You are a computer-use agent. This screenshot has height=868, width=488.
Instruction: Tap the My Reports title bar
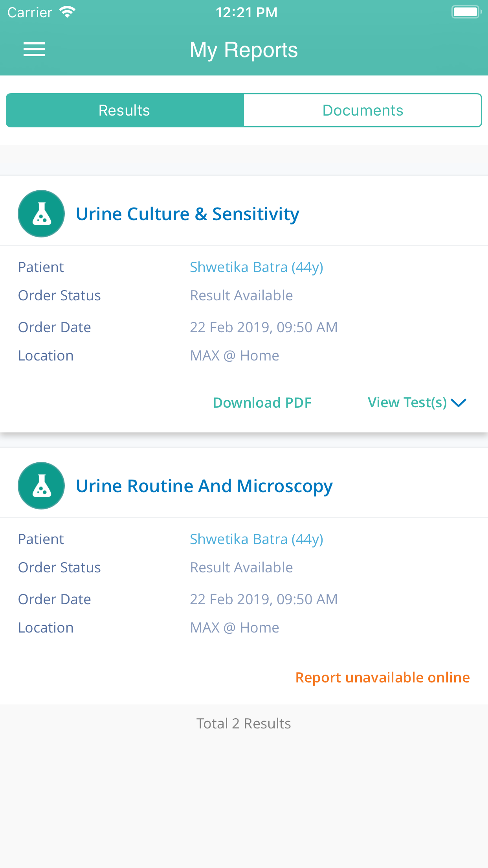[244, 49]
